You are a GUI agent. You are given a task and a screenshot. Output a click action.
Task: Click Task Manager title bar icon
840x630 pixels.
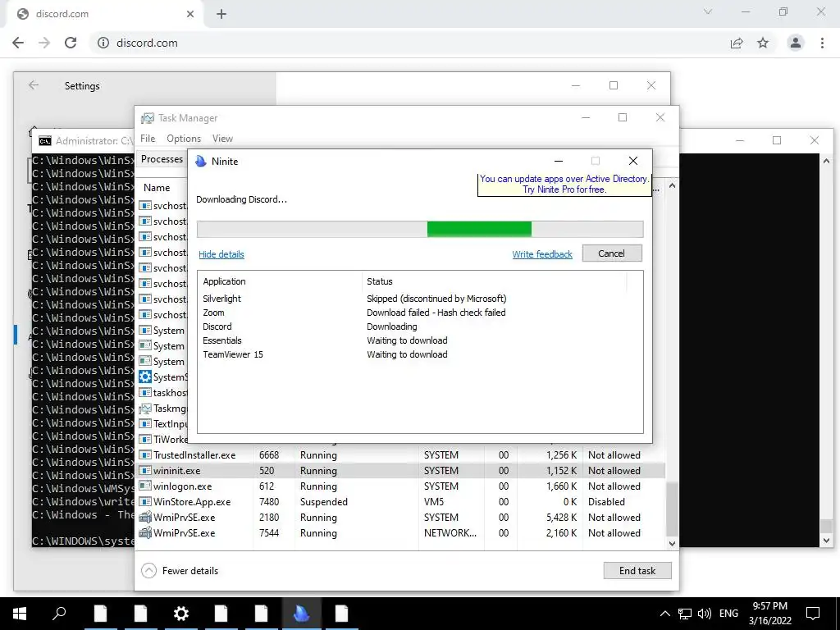click(x=147, y=118)
